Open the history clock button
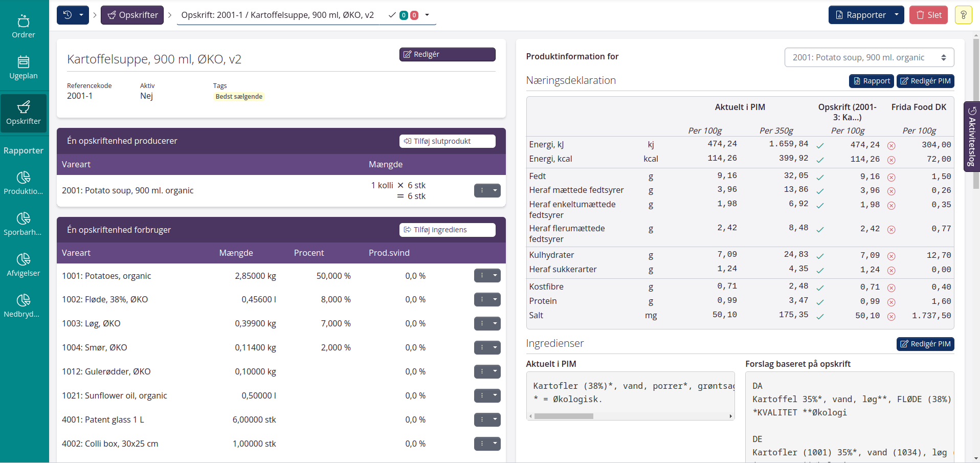 [68, 15]
